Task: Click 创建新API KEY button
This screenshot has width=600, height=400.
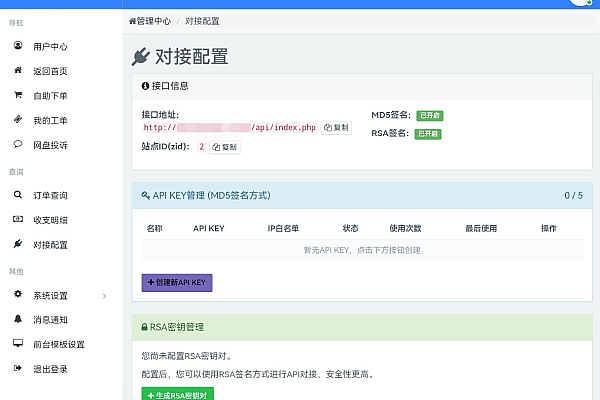Action: click(177, 282)
